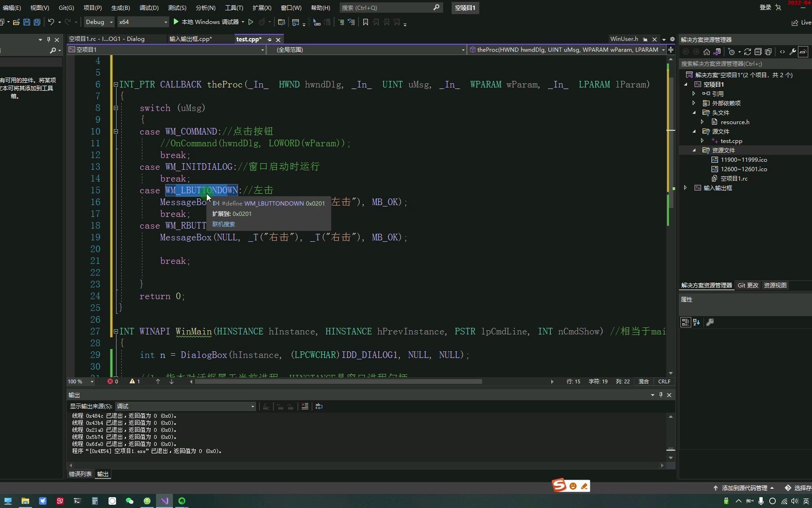Switch to the 错误列表 tab
The height and width of the screenshot is (508, 812).
click(80, 474)
